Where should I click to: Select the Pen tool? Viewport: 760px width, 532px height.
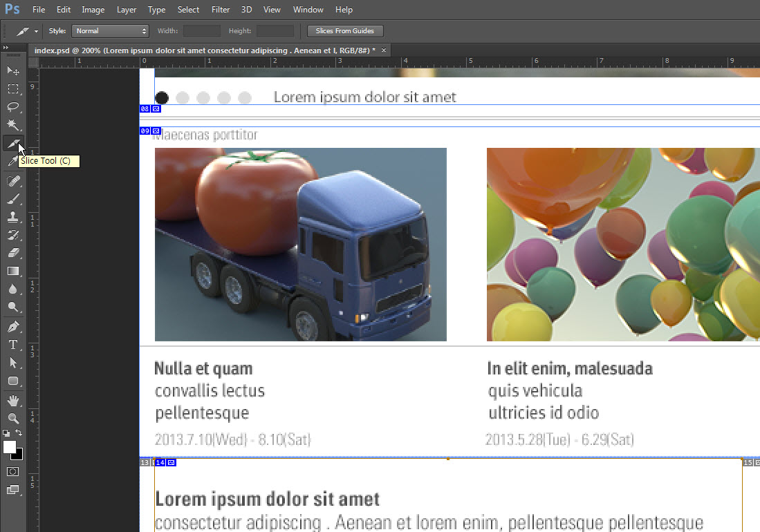12,326
